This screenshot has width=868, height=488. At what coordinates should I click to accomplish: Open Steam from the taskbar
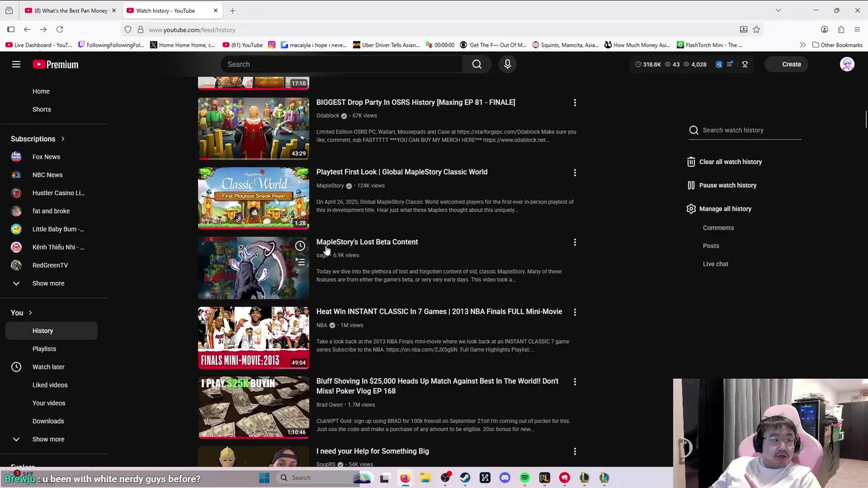465,478
